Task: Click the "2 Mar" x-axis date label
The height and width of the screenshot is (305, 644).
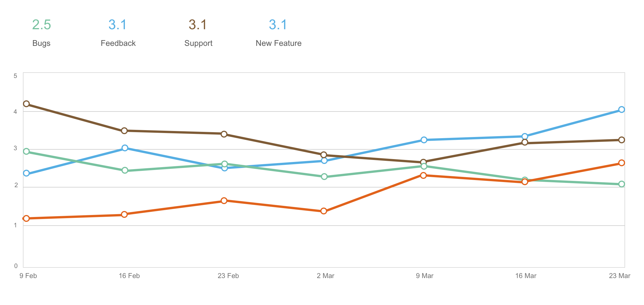Action: pyautogui.click(x=325, y=276)
